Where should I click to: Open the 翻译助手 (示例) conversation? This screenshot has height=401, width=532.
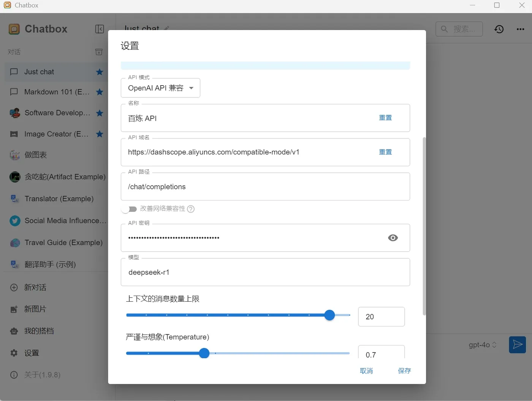pos(56,264)
